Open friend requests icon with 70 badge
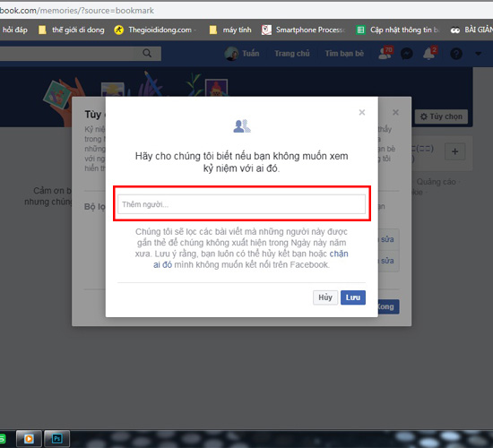Viewport: 493px width, 448px height. pos(385,53)
